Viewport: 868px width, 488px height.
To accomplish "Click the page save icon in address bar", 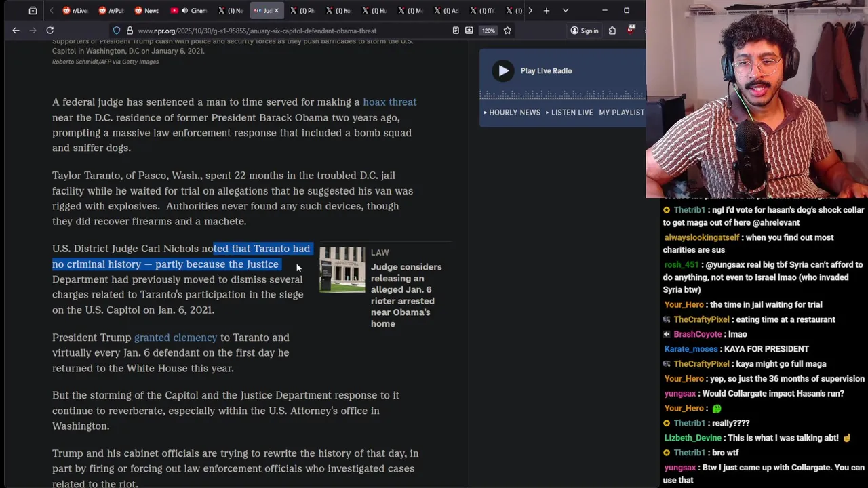I will [469, 30].
